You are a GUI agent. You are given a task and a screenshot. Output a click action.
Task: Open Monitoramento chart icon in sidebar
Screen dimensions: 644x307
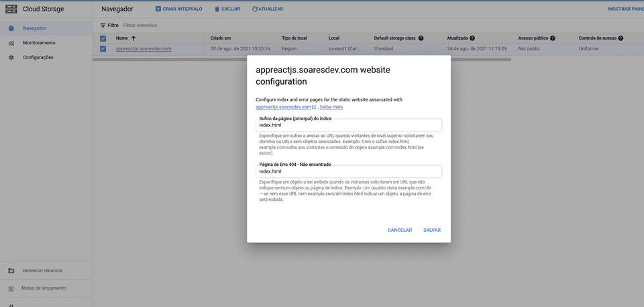(11, 43)
